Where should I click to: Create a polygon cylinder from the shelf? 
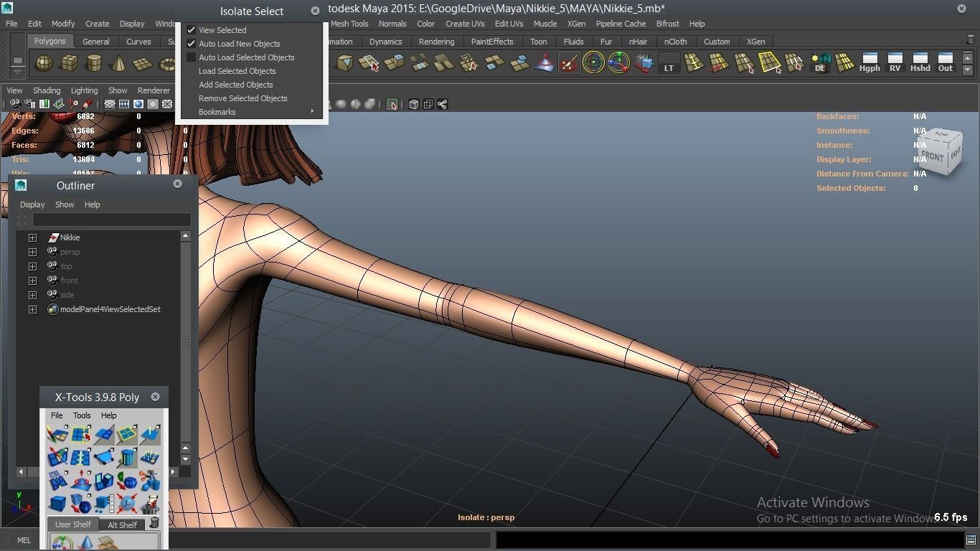93,63
